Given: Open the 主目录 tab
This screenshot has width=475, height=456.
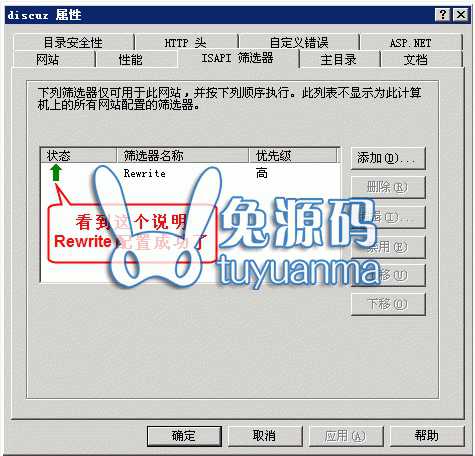Looking at the screenshot, I should [x=339, y=59].
